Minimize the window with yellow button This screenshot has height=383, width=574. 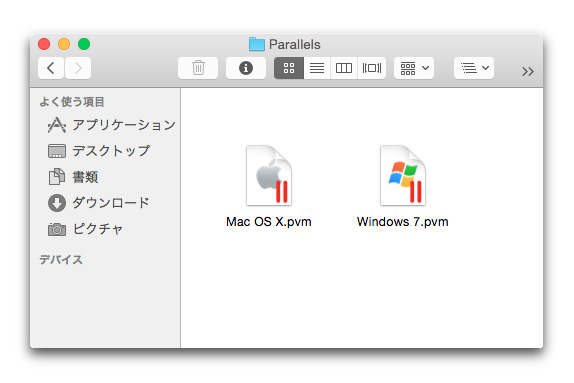[x=64, y=44]
